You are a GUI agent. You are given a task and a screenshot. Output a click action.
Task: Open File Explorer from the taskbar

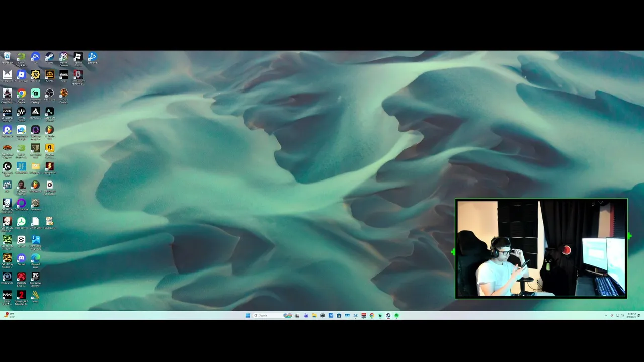[314, 315]
